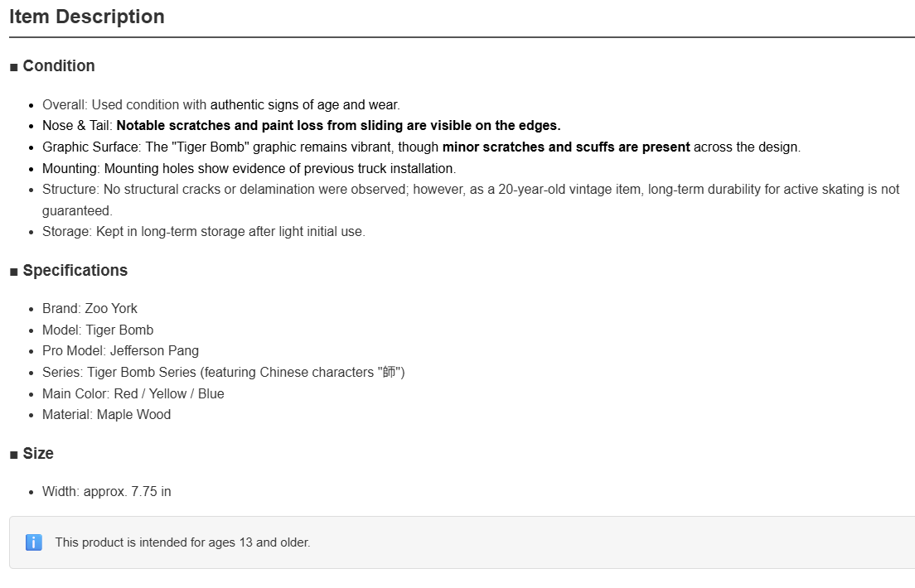The height and width of the screenshot is (588, 915).
Task: Click the square bullet beside Specifications
Action: tap(14, 272)
